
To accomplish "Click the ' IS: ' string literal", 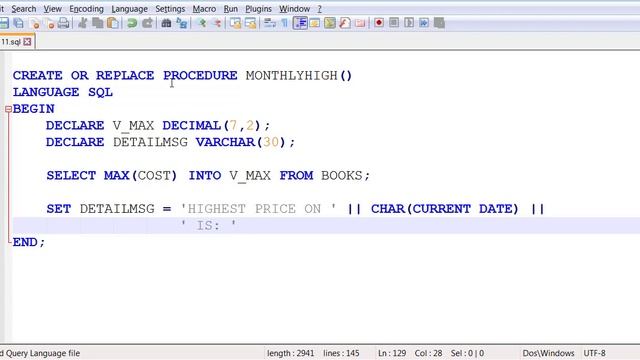I will (x=209, y=226).
